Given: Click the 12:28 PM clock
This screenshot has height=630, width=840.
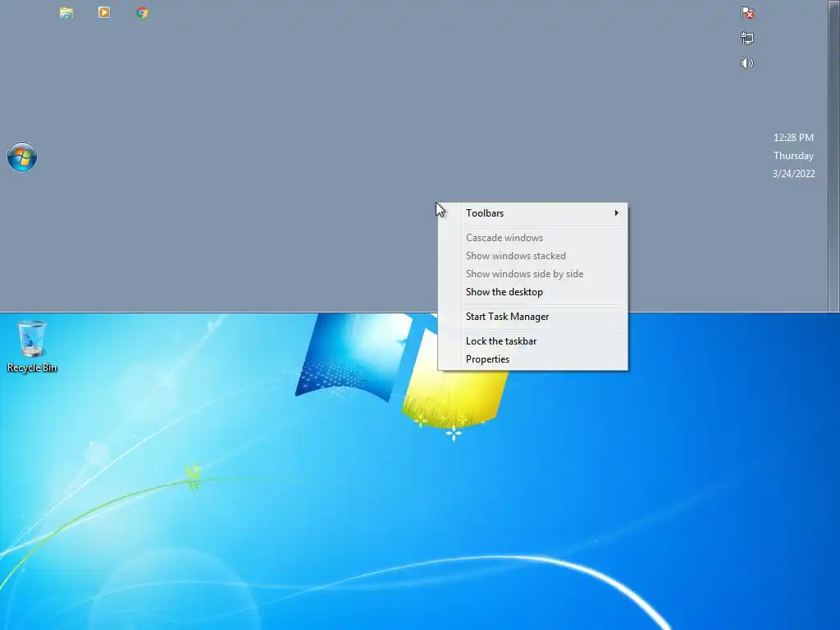Looking at the screenshot, I should (793, 138).
